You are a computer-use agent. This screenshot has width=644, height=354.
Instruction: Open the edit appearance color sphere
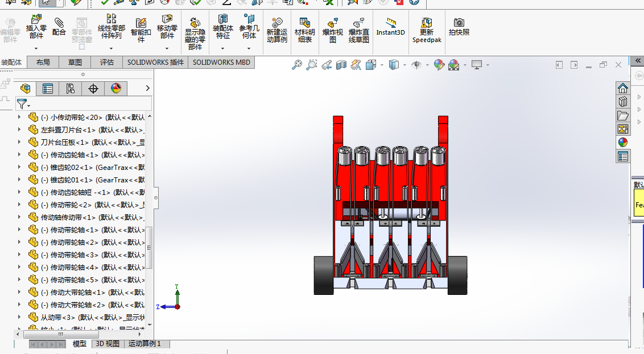(439, 65)
